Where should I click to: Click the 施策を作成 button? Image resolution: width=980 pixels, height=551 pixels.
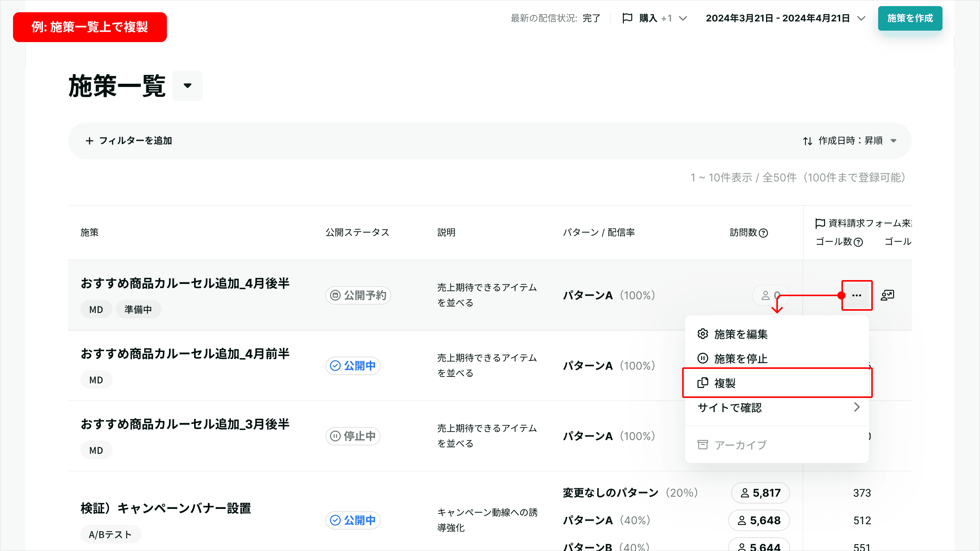point(910,18)
